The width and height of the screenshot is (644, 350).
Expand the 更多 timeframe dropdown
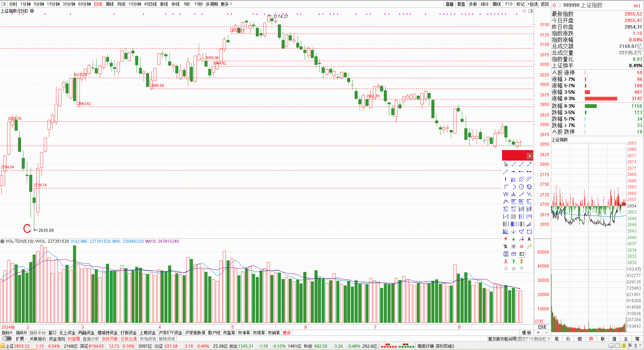pos(226,4)
